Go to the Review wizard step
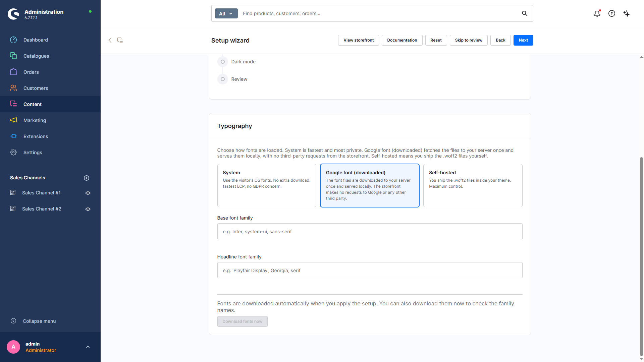The width and height of the screenshot is (644, 362). [x=233, y=79]
